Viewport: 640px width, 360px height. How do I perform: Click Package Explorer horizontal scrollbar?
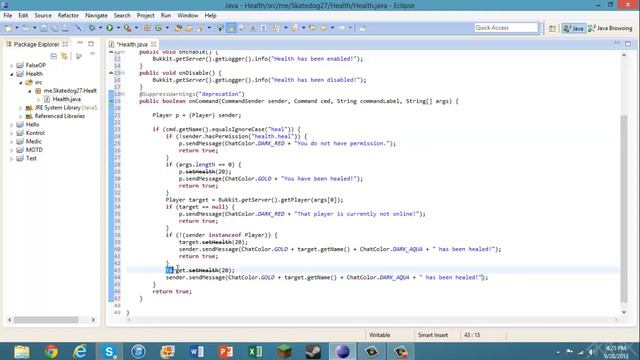[46, 320]
